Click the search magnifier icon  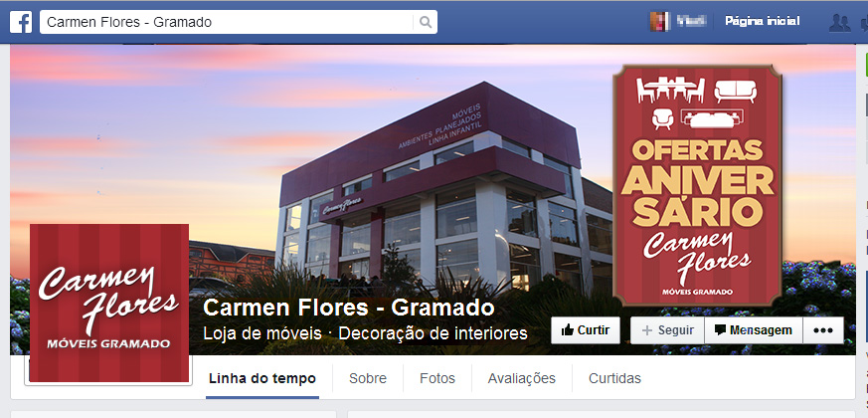426,22
